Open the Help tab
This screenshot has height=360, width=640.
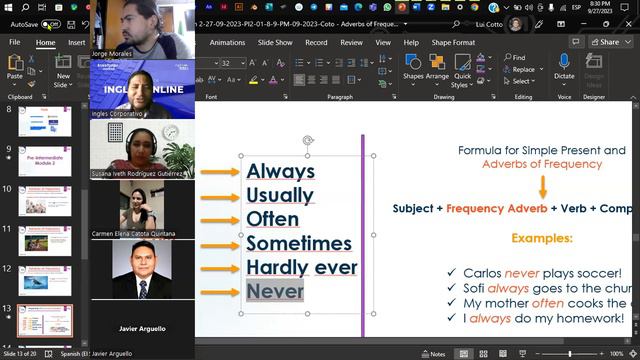(411, 42)
